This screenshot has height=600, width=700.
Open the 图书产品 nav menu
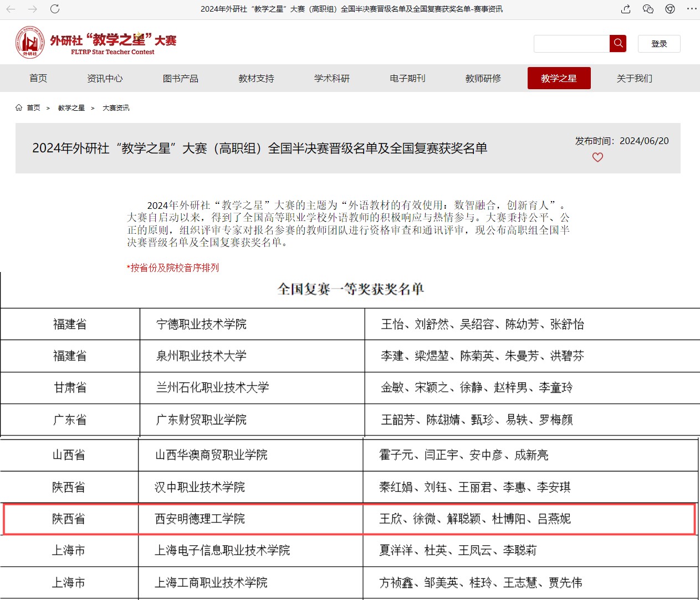pyautogui.click(x=181, y=78)
